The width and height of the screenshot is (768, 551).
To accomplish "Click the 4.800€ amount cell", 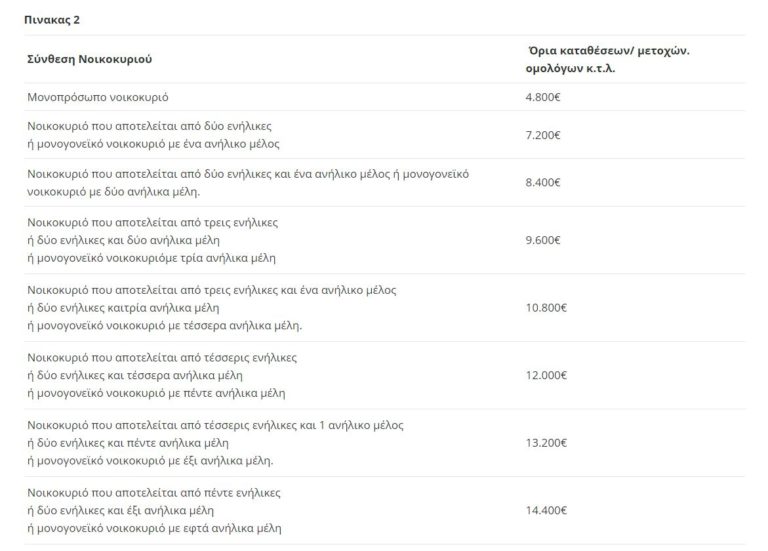I will click(542, 97).
